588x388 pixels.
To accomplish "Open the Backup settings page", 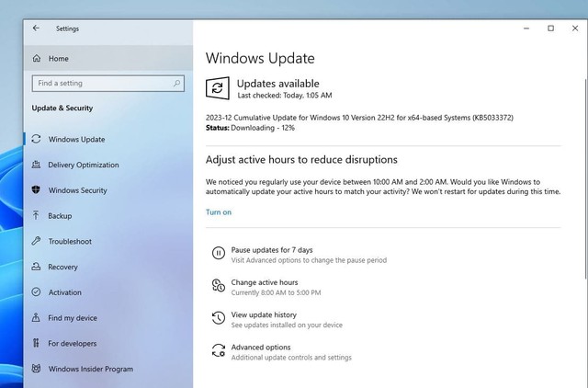I will click(108, 216).
